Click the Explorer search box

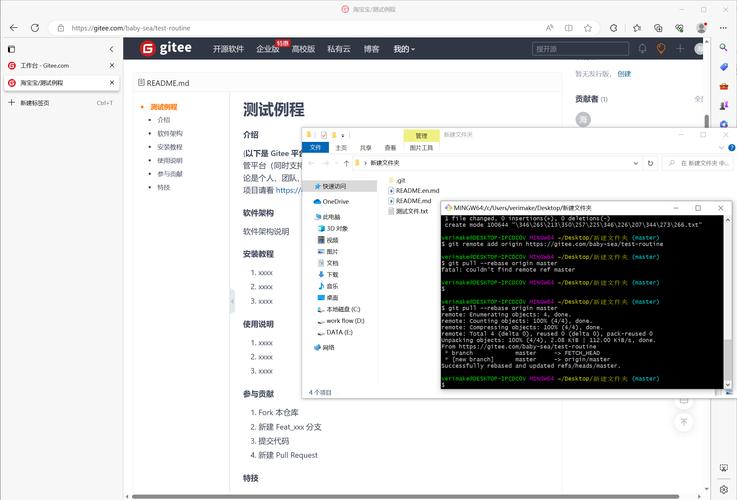coord(697,163)
